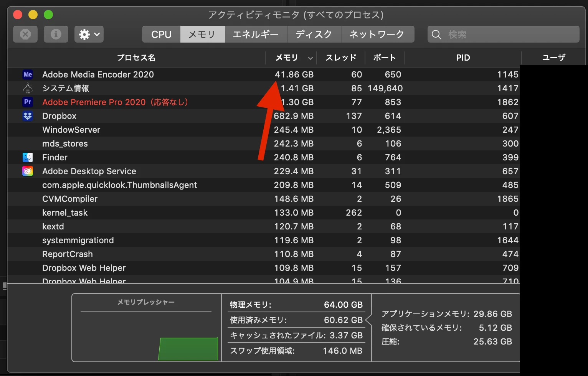Open the gear action menu
The height and width of the screenshot is (376, 588).
(89, 34)
